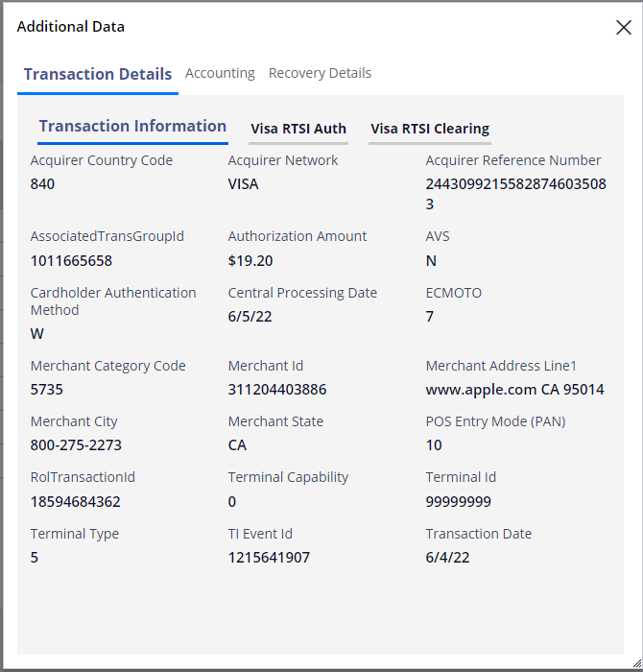Switch to the Accounting tab
643x672 pixels.
pos(220,73)
